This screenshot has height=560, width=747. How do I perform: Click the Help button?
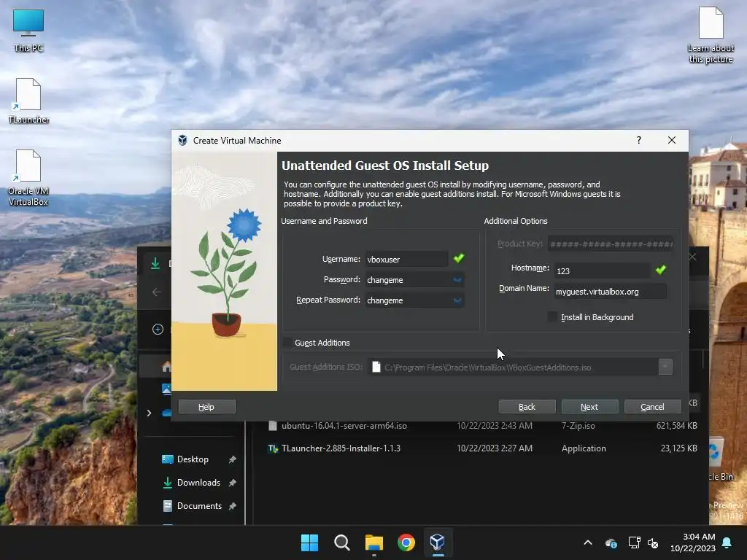(x=206, y=407)
